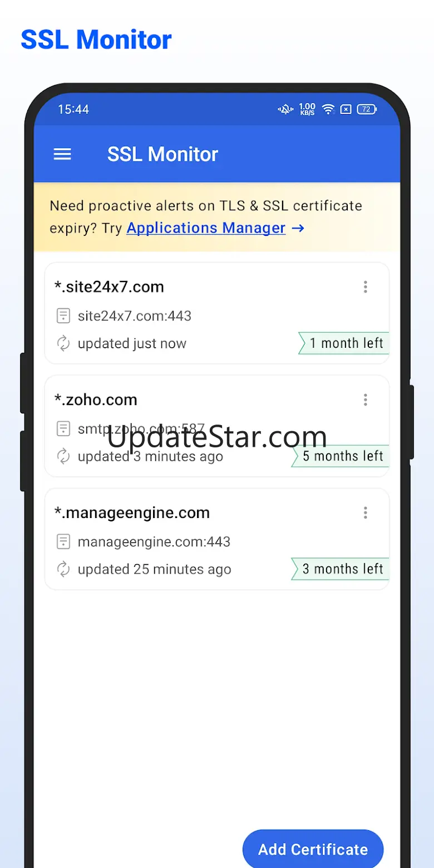This screenshot has width=434, height=868.
Task: Open options menu for *.manageengine.com
Action: click(366, 512)
